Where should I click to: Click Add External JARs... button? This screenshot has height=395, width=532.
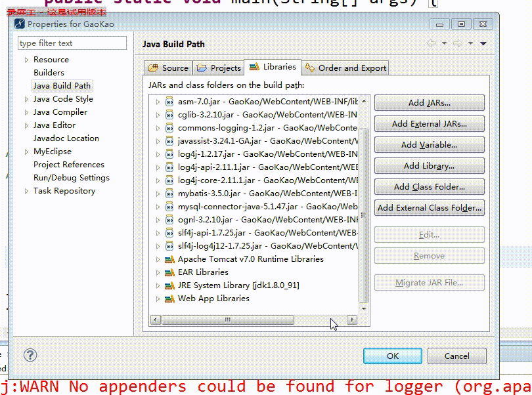(x=429, y=124)
